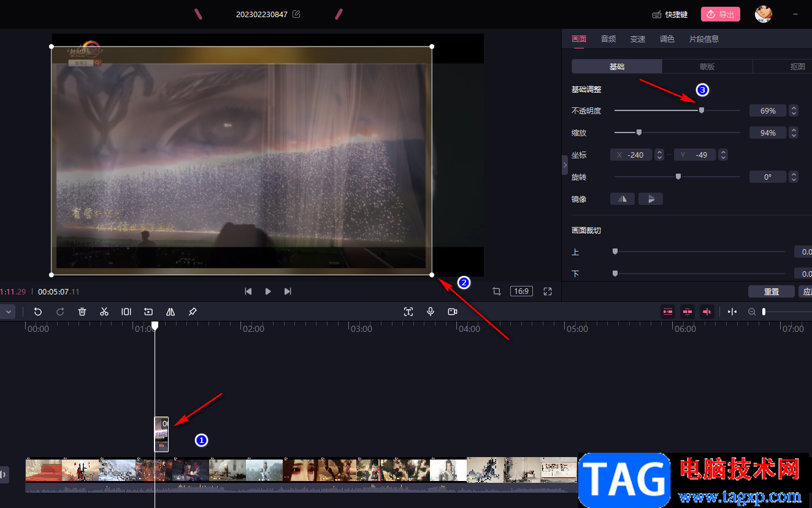Viewport: 812px width, 508px height.
Task: Click the 下 crop slider handle
Action: pyautogui.click(x=615, y=274)
